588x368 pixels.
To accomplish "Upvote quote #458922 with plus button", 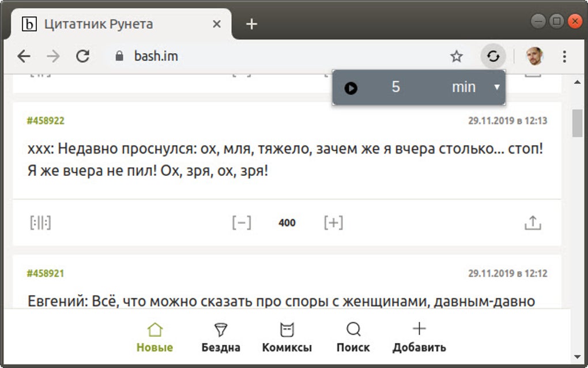I will (x=333, y=223).
